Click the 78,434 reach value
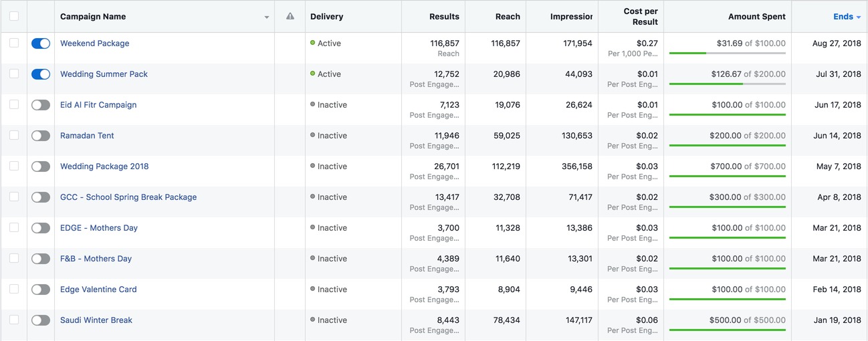The image size is (868, 341). pos(507,320)
